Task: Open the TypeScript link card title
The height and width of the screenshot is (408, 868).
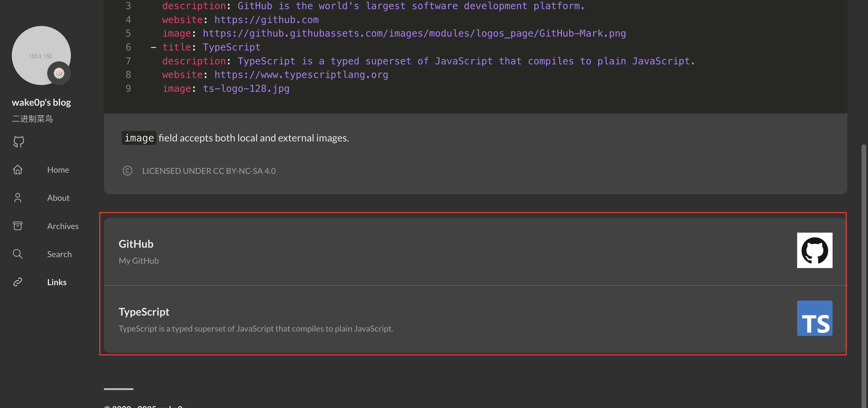Action: point(144,312)
